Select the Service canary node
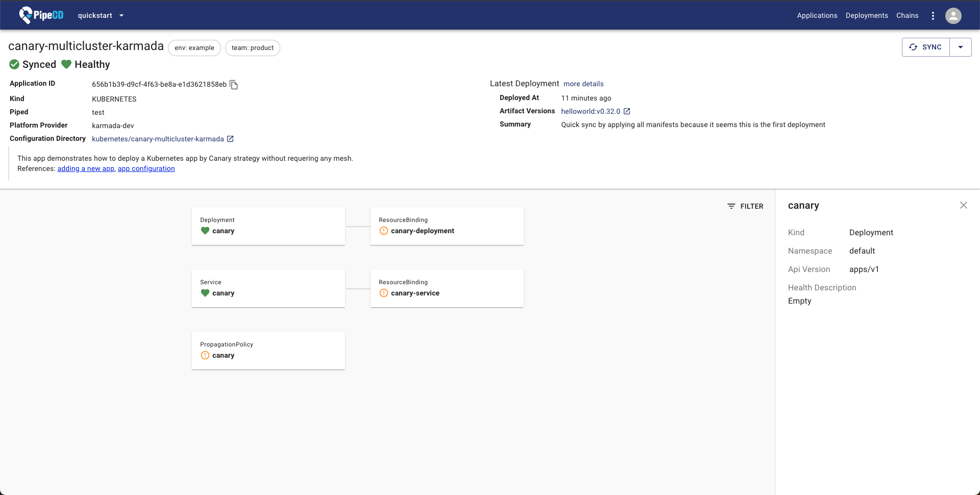The width and height of the screenshot is (980, 495). (x=268, y=288)
